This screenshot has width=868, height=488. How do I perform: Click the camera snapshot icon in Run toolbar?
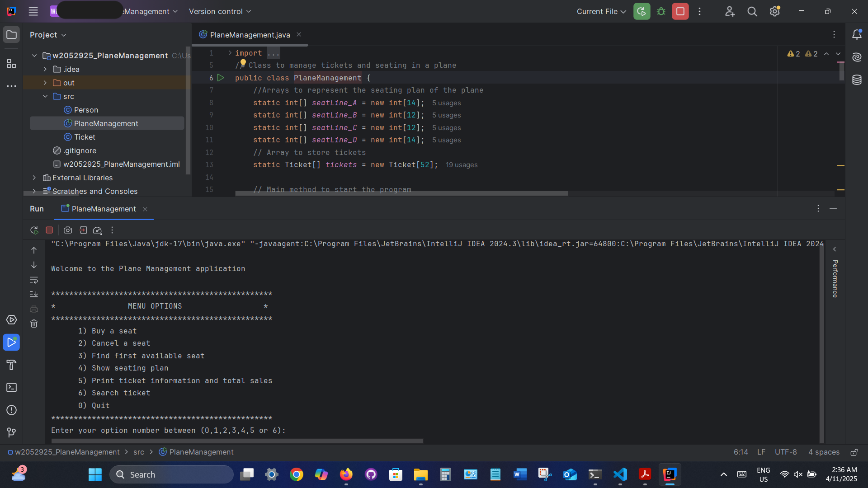pos(68,230)
